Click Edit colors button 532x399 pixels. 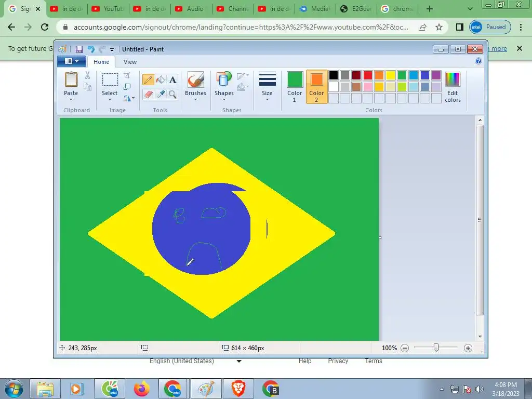pyautogui.click(x=453, y=87)
